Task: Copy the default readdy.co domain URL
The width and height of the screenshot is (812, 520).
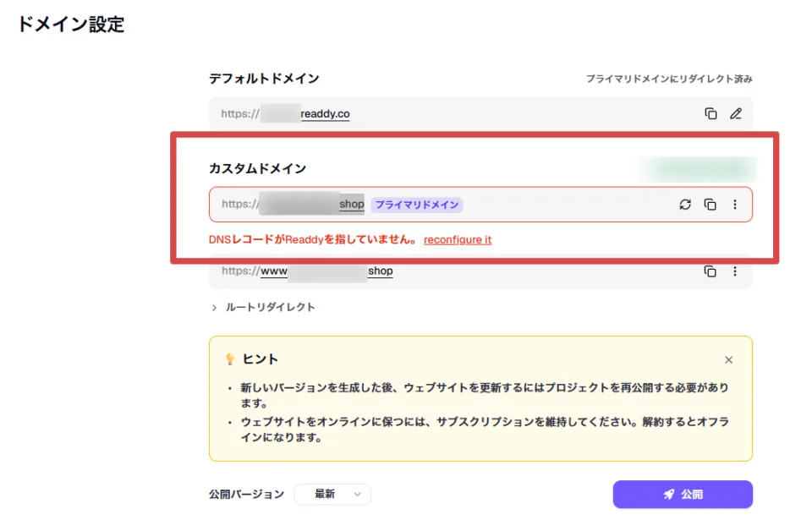Action: pyautogui.click(x=710, y=113)
